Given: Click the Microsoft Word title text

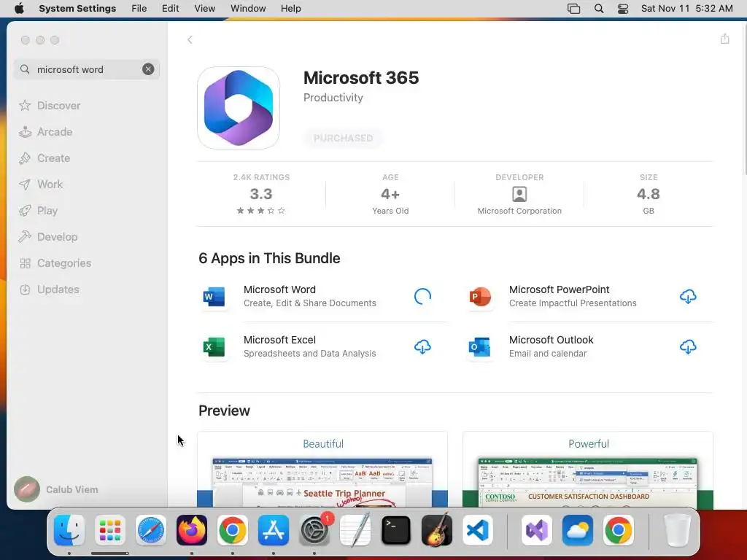Looking at the screenshot, I should click(279, 289).
